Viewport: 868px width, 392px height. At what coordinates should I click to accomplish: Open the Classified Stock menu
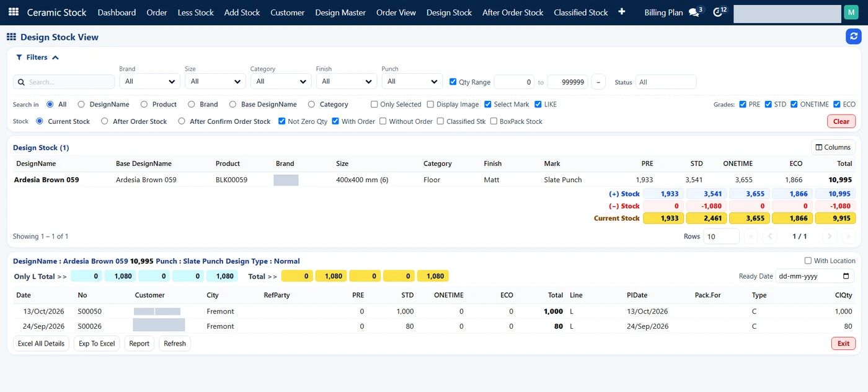581,12
